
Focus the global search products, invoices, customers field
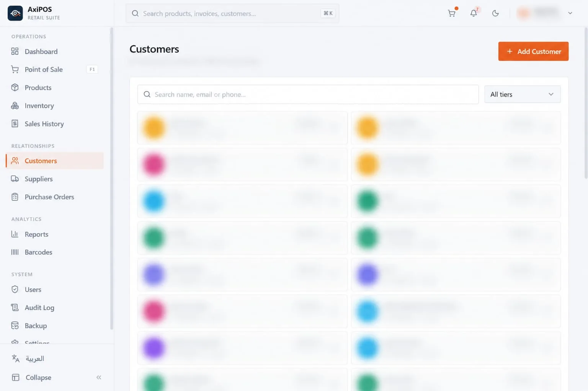[232, 13]
